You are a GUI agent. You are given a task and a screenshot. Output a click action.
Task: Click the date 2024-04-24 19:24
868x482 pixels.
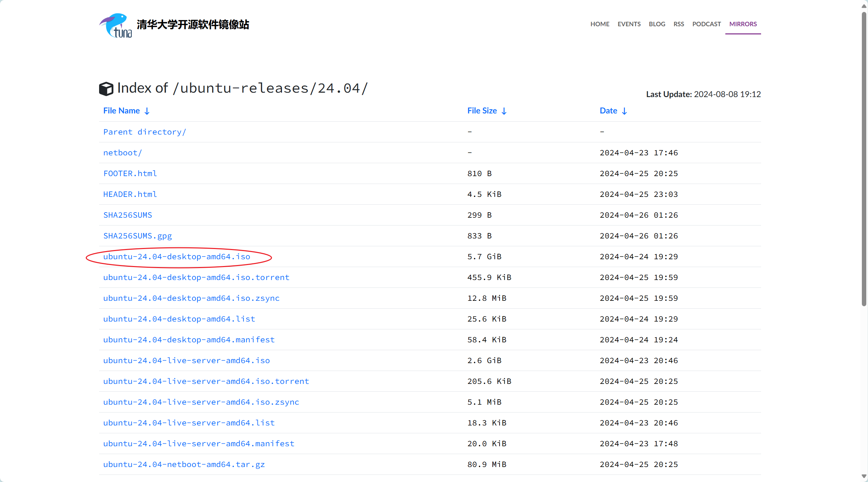639,340
